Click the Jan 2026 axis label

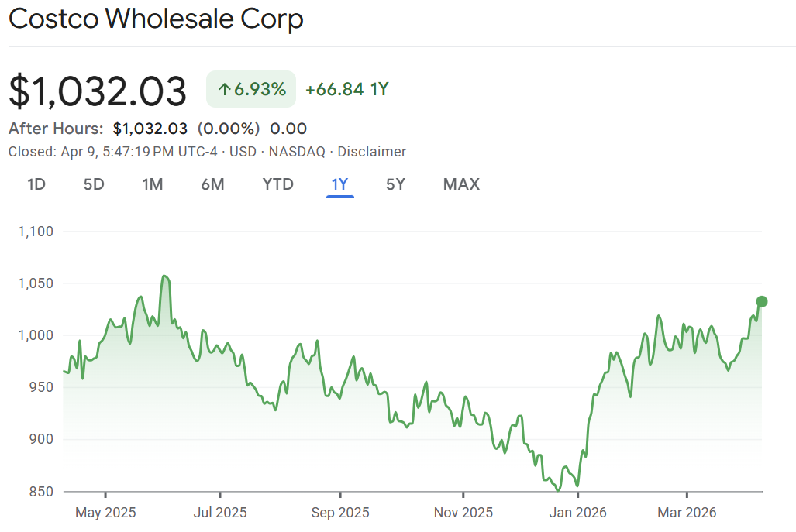click(579, 513)
